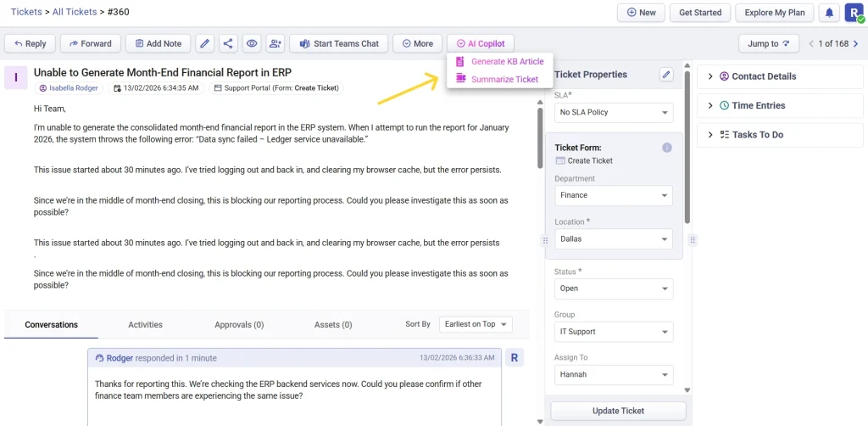Click the share ticket icon
868x426 pixels.
pos(228,44)
